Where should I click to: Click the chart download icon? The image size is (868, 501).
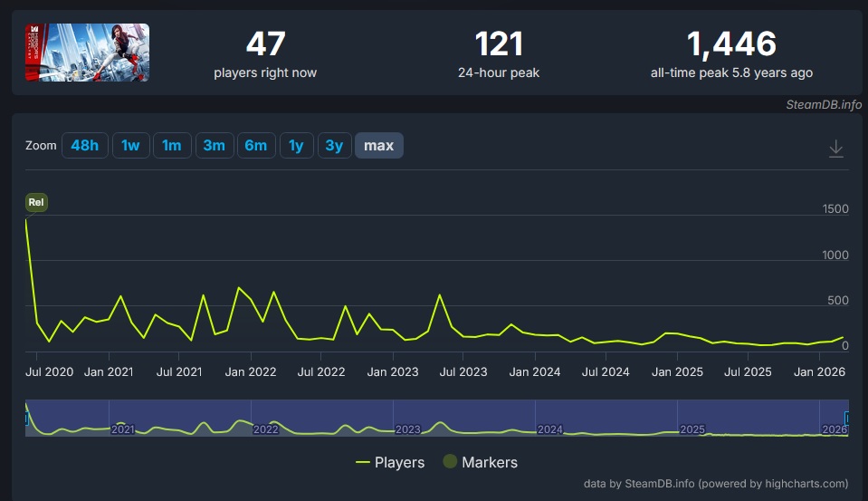click(836, 148)
